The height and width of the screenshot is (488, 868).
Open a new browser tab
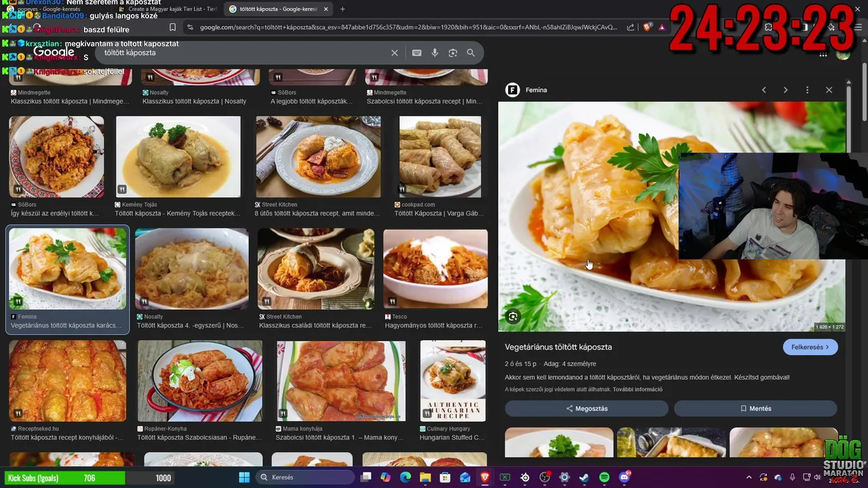point(342,9)
